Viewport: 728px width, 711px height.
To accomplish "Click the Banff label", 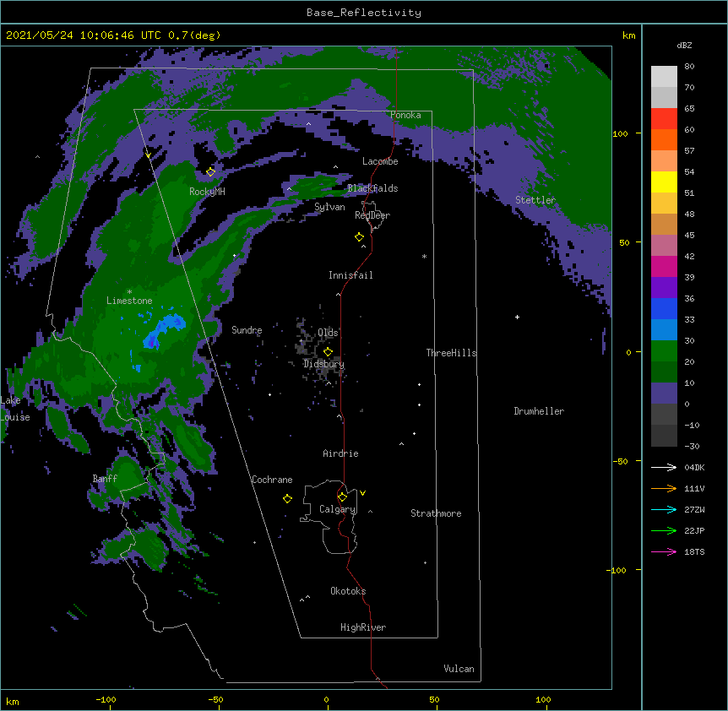I will tap(105, 479).
